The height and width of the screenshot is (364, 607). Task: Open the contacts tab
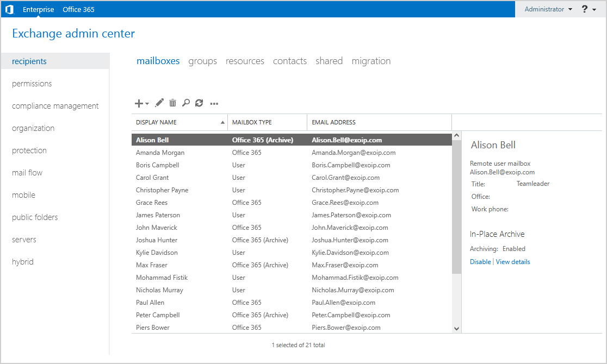(290, 61)
